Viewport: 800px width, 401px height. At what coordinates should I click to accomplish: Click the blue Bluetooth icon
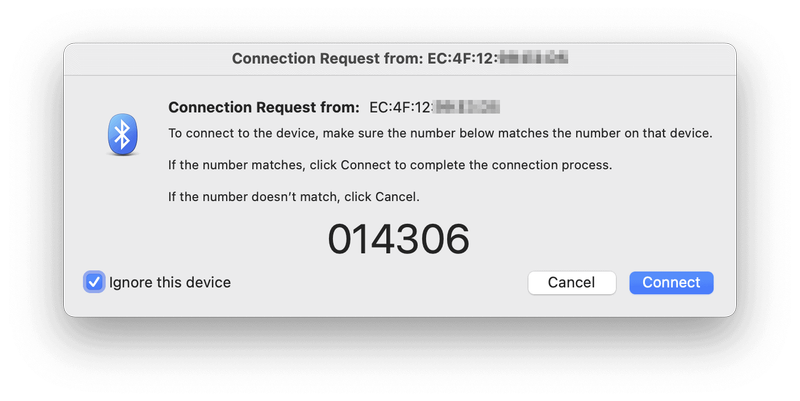pos(122,134)
